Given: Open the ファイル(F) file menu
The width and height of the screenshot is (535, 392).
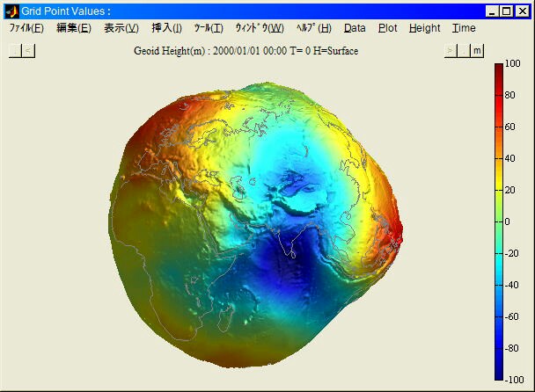Looking at the screenshot, I should [26, 28].
